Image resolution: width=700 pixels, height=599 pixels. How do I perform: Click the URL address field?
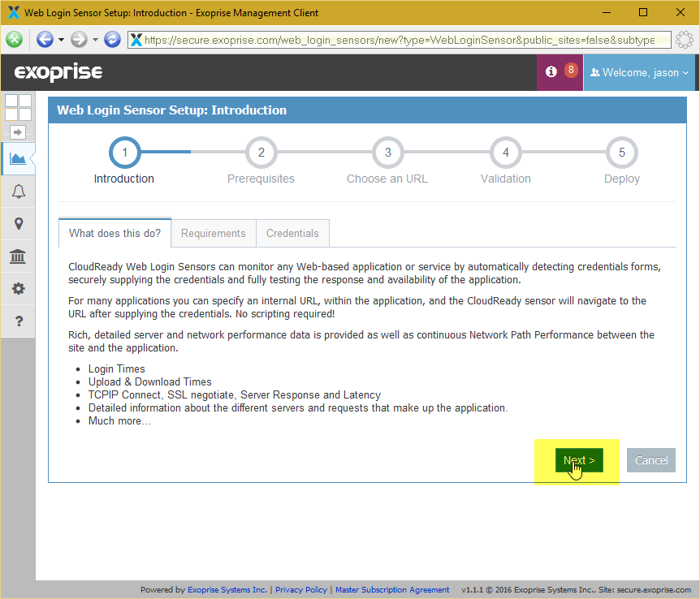coord(399,40)
